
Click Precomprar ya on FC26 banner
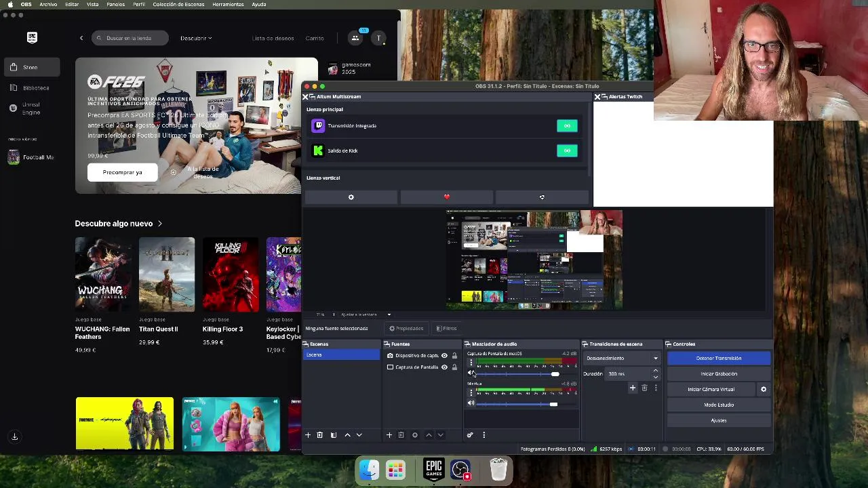[x=123, y=172]
